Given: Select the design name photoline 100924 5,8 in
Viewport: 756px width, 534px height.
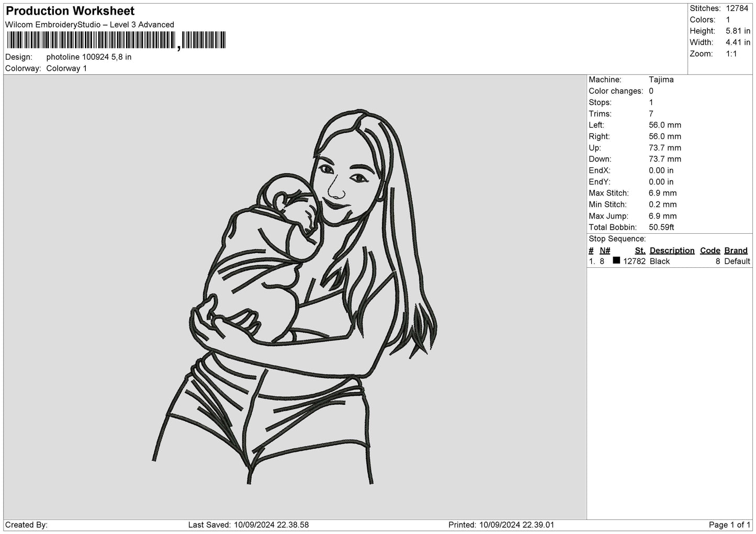Looking at the screenshot, I should point(89,57).
